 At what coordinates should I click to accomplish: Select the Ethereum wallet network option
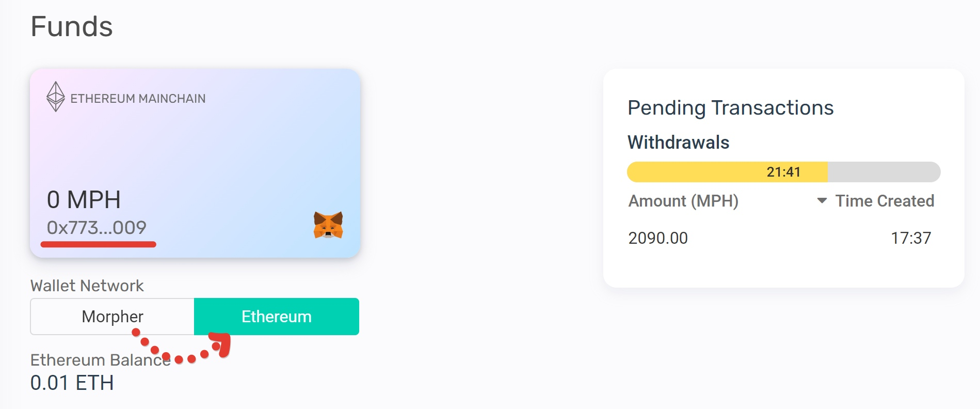pyautogui.click(x=277, y=317)
